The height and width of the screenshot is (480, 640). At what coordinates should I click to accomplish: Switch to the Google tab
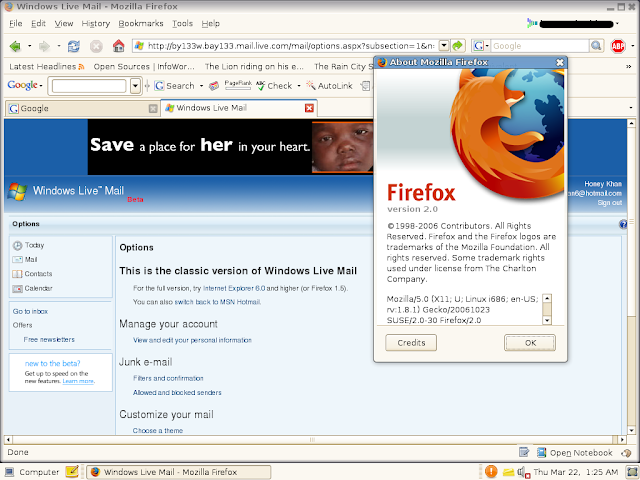coord(82,109)
